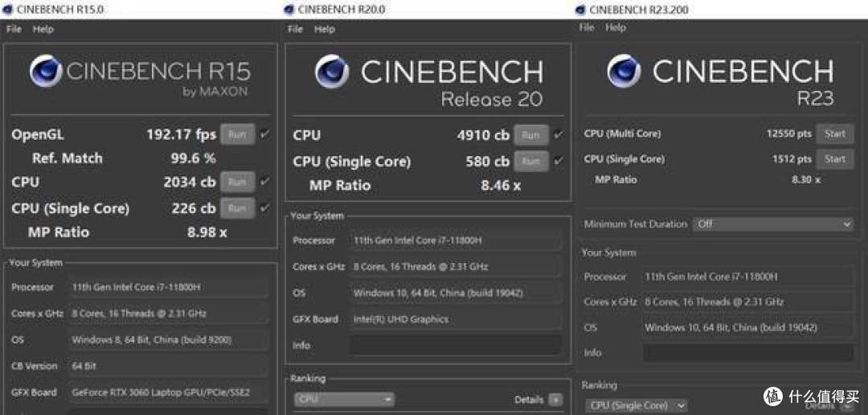Click the Cinebench R15.0 title bar icon
Image resolution: width=868 pixels, height=415 pixels.
coord(8,10)
